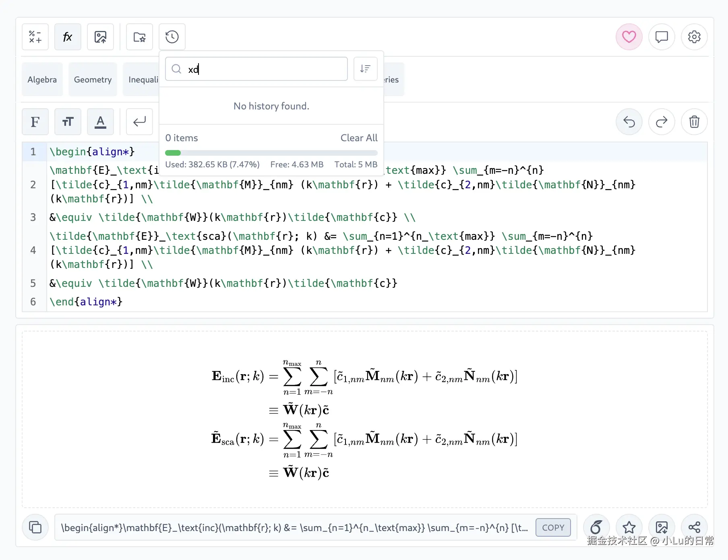This screenshot has height=560, width=728.
Task: Switch to the Geometry category tab
Action: pyautogui.click(x=93, y=80)
